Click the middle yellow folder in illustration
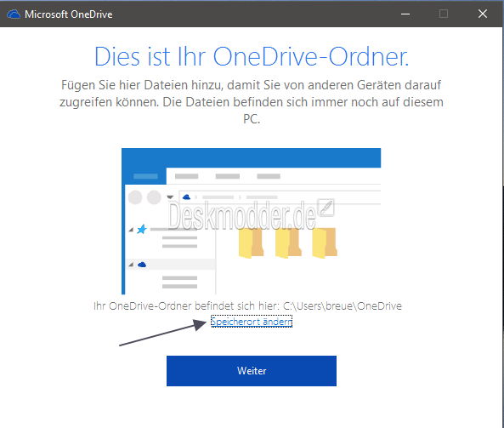Image resolution: width=504 pixels, height=428 pixels. pos(288,243)
